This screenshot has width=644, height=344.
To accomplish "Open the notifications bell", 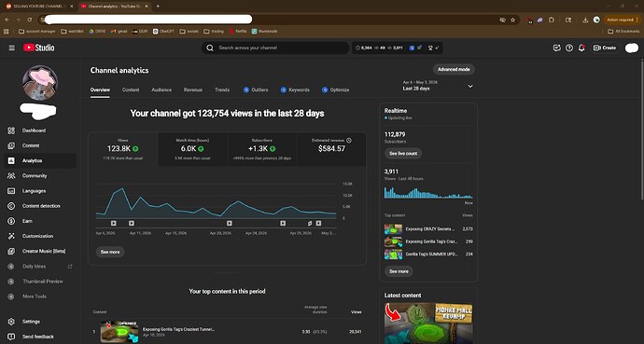I will pos(581,48).
